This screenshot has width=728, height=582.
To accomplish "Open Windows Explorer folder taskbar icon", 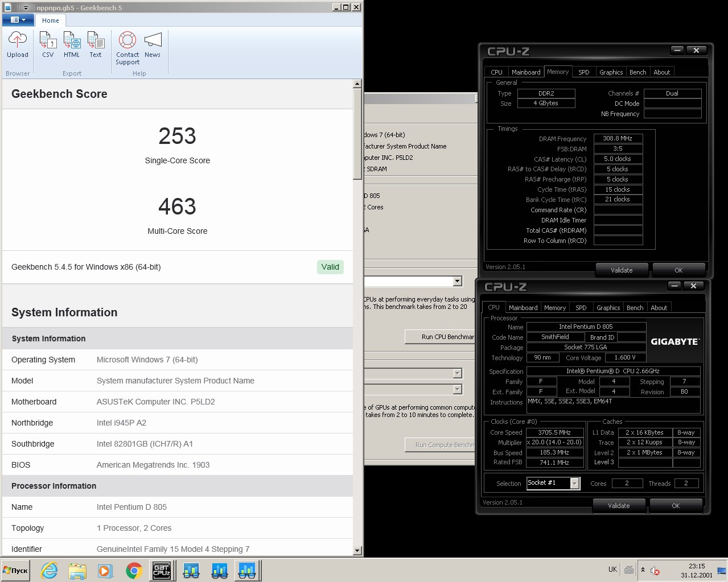I will (77, 570).
